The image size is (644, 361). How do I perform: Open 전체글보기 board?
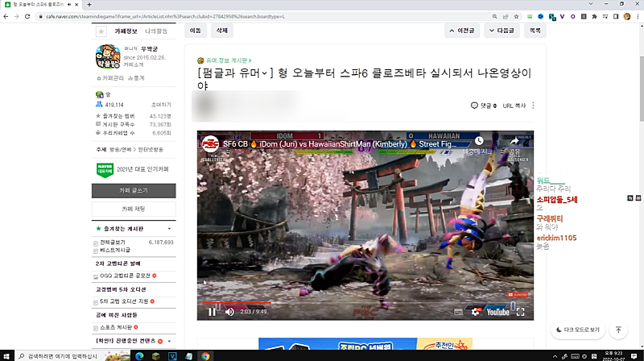click(113, 243)
